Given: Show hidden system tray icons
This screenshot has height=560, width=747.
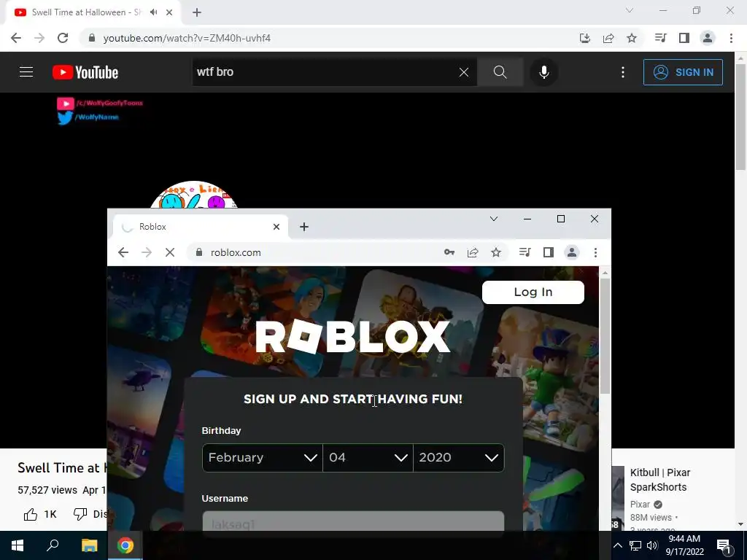Looking at the screenshot, I should 617,545.
